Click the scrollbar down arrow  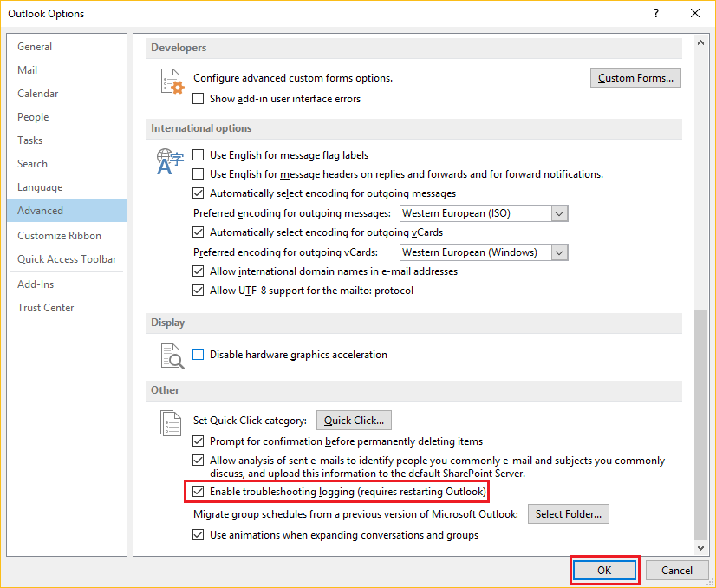tap(702, 547)
